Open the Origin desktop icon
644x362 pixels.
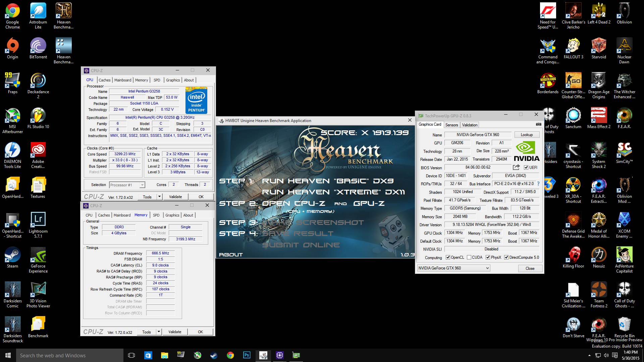[13, 48]
